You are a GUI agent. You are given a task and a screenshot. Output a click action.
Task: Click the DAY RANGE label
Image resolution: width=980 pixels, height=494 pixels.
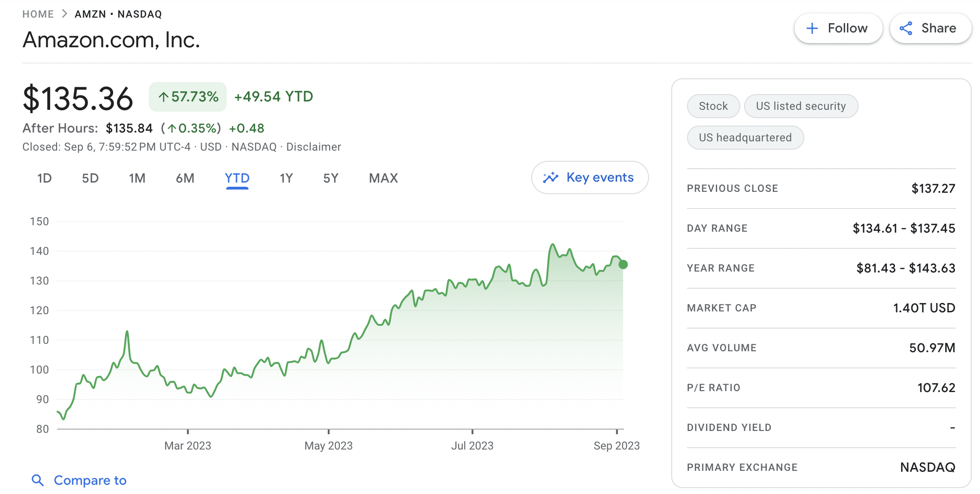point(717,228)
